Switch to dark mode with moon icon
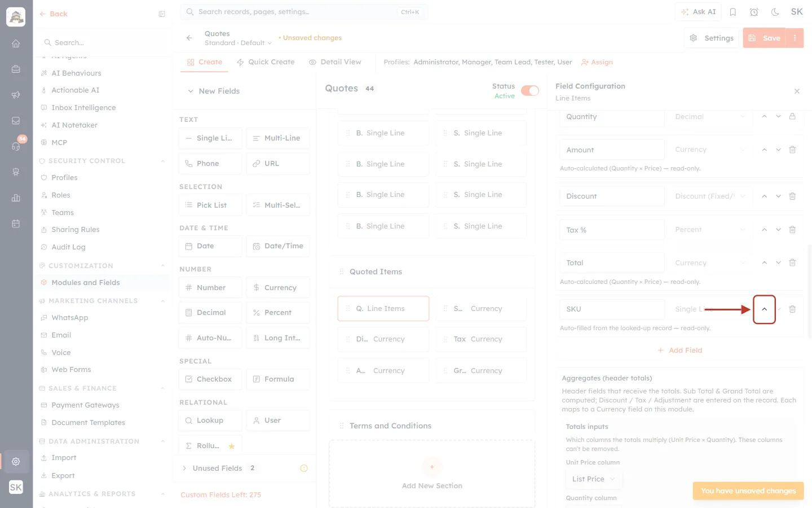Screen dimensions: 812x508 (x=775, y=12)
